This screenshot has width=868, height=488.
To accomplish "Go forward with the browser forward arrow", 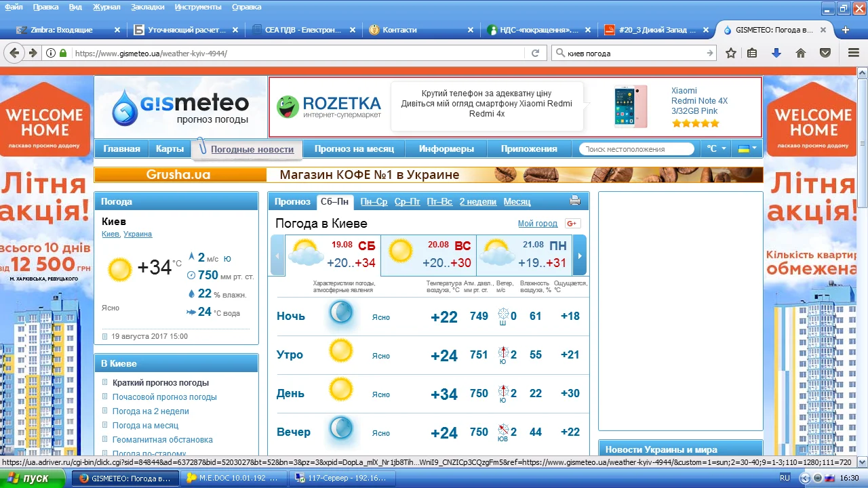I will tap(32, 53).
